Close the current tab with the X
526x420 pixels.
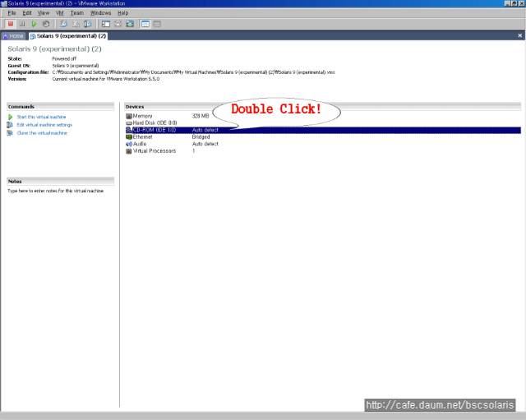[x=519, y=35]
